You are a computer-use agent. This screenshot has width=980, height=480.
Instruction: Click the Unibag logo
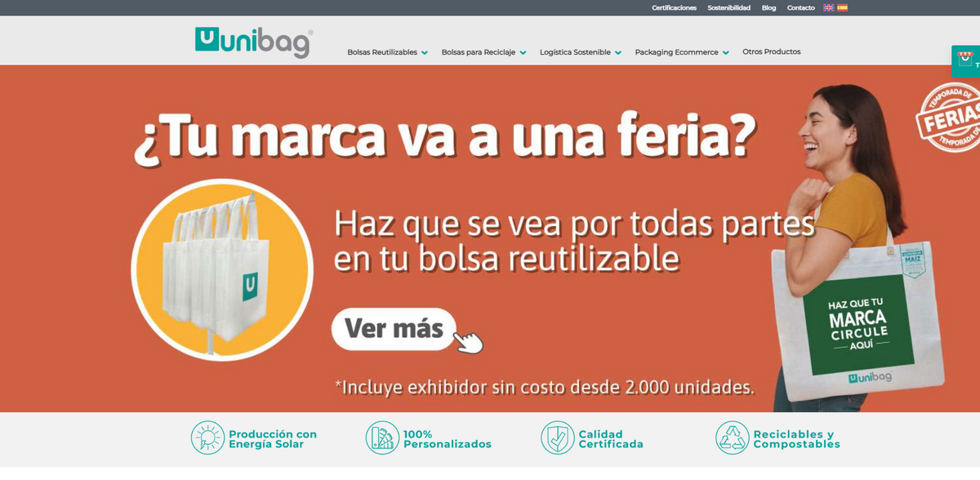253,42
